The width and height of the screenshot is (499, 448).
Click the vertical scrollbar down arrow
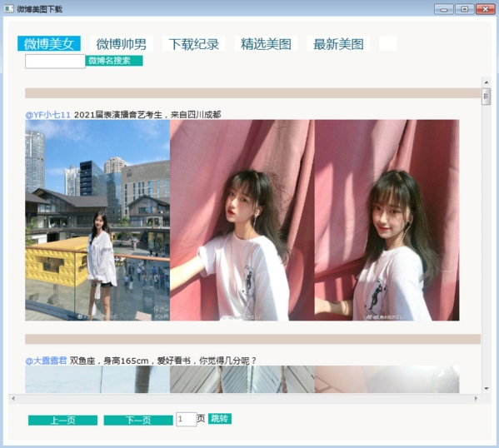point(487,389)
